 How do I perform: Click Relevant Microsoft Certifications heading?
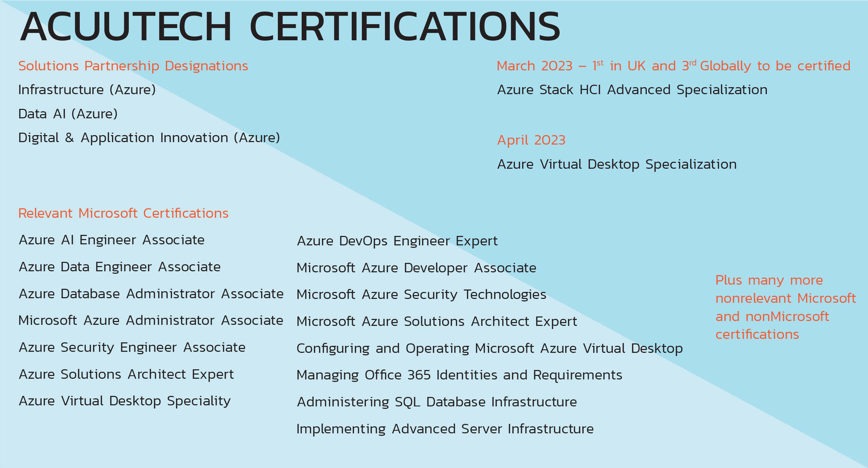click(x=123, y=213)
